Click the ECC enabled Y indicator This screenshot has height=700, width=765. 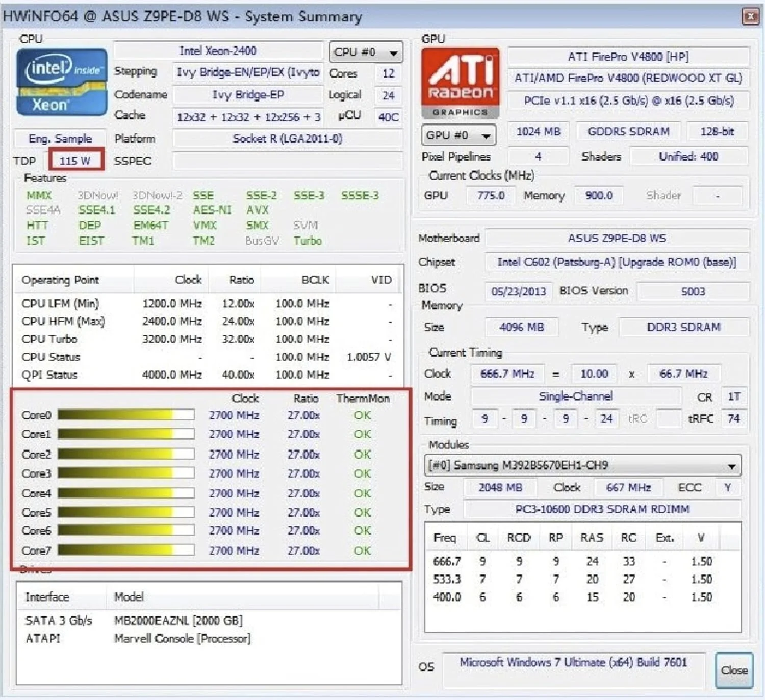click(x=727, y=487)
